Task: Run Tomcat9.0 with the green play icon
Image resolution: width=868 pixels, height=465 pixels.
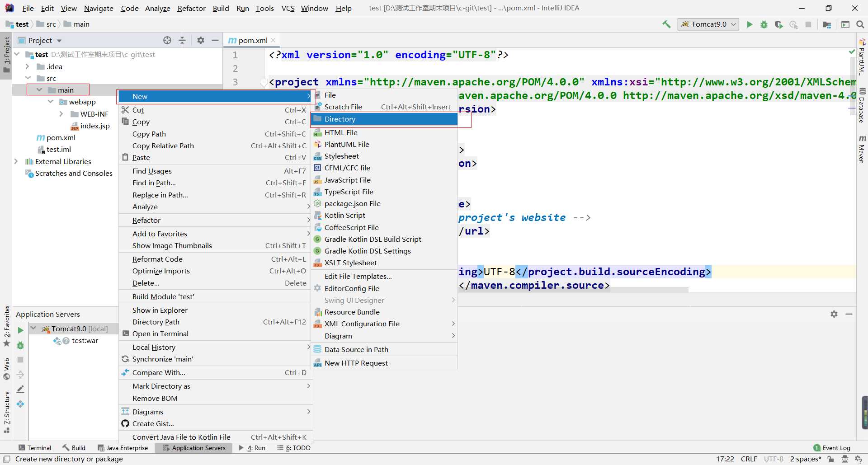Action: [x=750, y=24]
